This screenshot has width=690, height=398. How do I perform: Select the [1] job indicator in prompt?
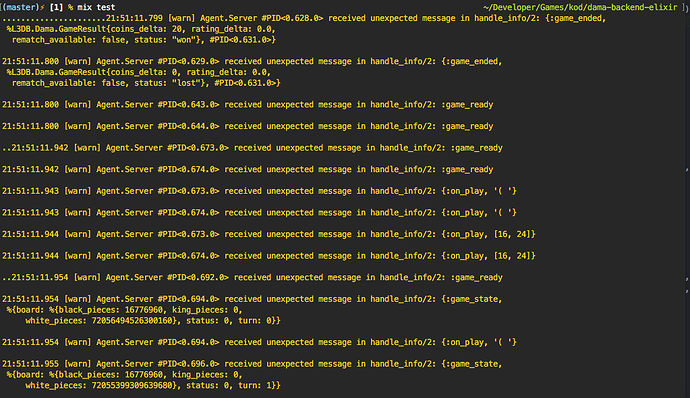[56, 7]
